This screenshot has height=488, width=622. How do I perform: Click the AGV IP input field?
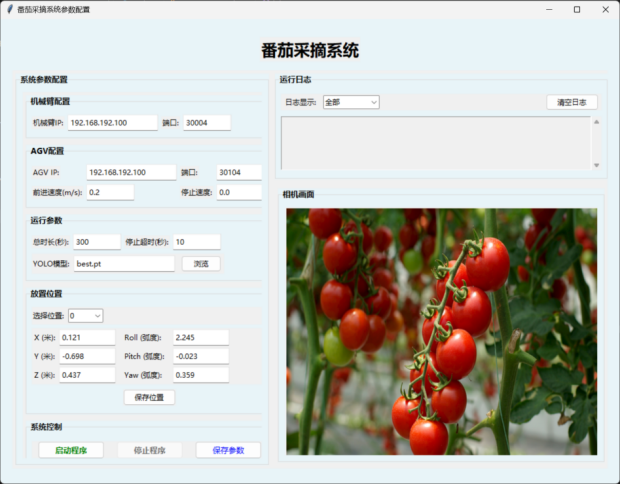130,172
